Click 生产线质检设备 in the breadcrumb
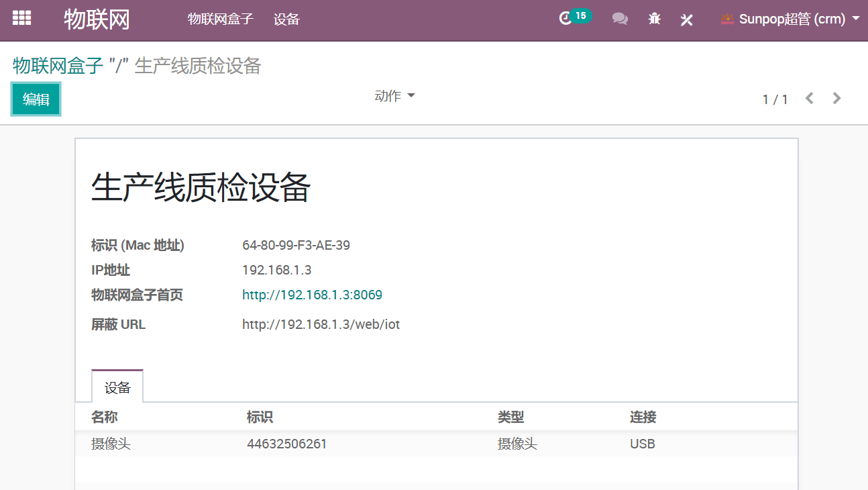Image resolution: width=868 pixels, height=490 pixels. [x=198, y=66]
